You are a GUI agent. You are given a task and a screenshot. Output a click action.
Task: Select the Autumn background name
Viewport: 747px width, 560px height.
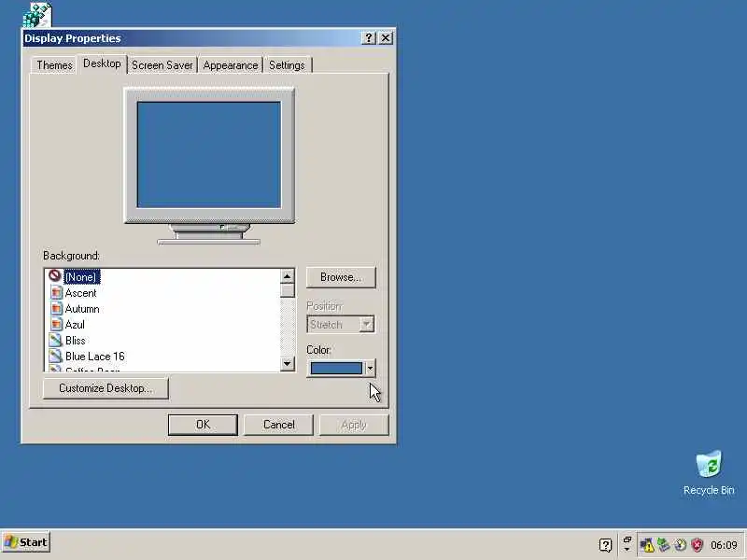(x=82, y=309)
